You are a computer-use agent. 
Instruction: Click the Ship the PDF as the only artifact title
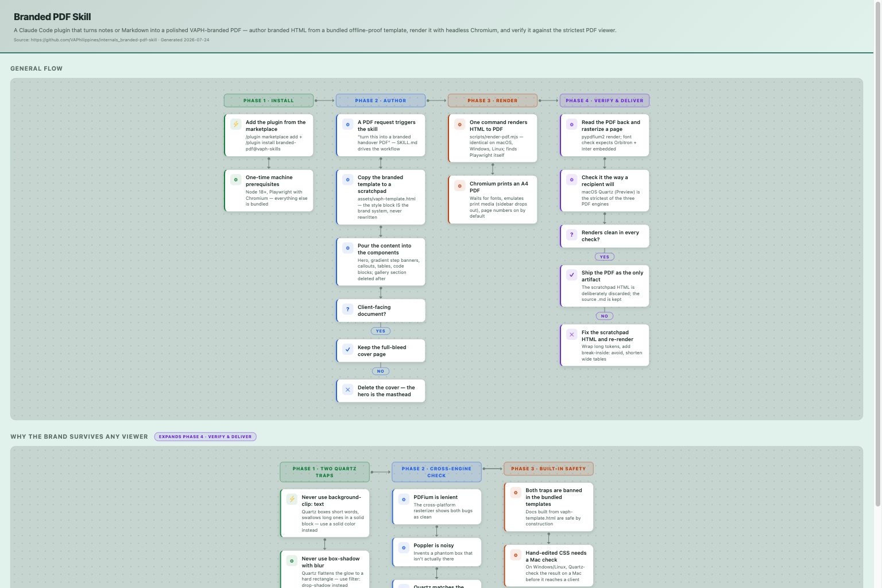pos(612,276)
